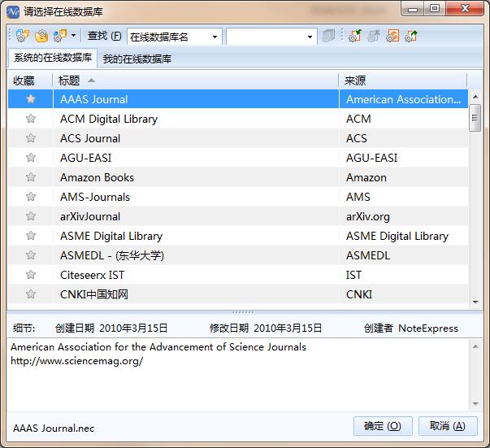Screen dimensions: 490x448
Task: Click the NoteExpress app icon in title bar
Action: tap(13, 12)
